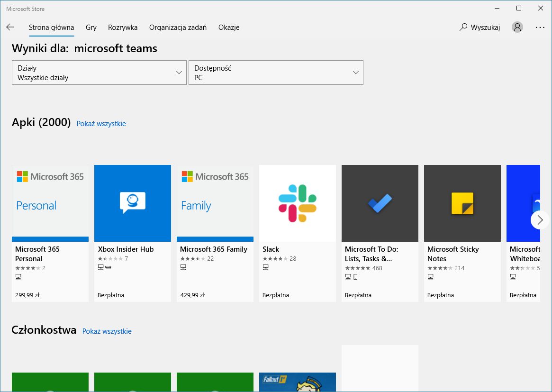
Task: Click Pokaż wszystkie next to Członkostwa
Action: click(x=107, y=331)
